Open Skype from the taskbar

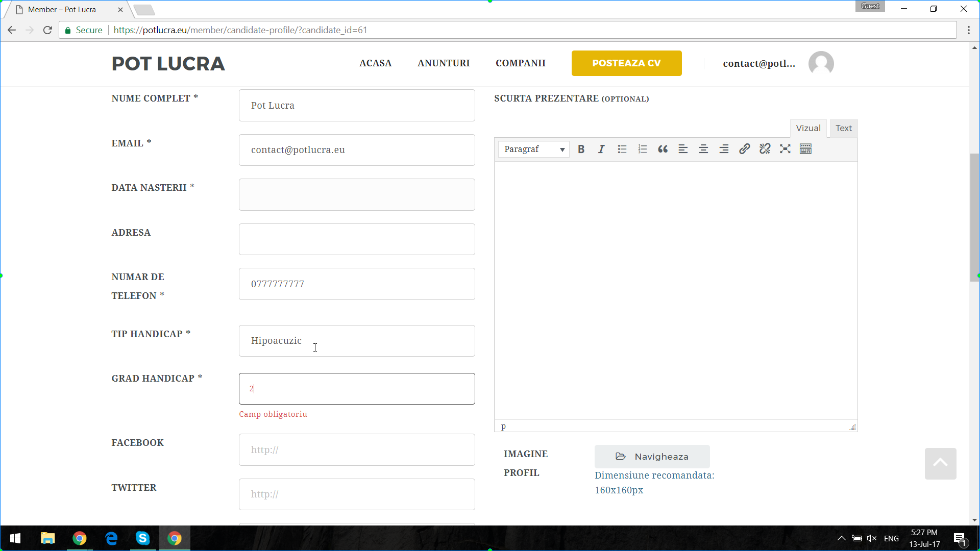(x=143, y=538)
